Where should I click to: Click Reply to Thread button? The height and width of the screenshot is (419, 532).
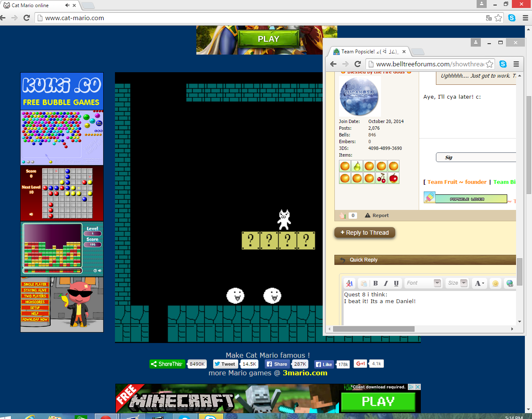point(365,233)
